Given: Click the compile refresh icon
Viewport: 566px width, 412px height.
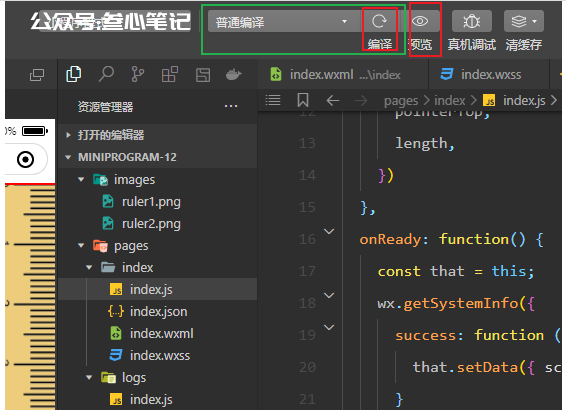Looking at the screenshot, I should pyautogui.click(x=379, y=21).
